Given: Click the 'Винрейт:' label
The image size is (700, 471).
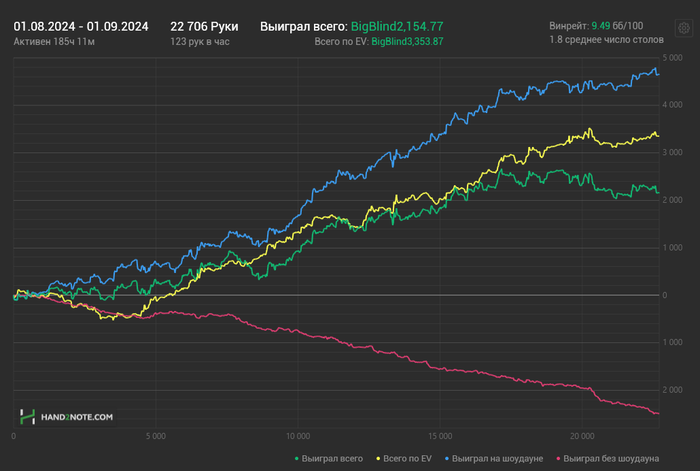Looking at the screenshot, I should click(x=569, y=26).
